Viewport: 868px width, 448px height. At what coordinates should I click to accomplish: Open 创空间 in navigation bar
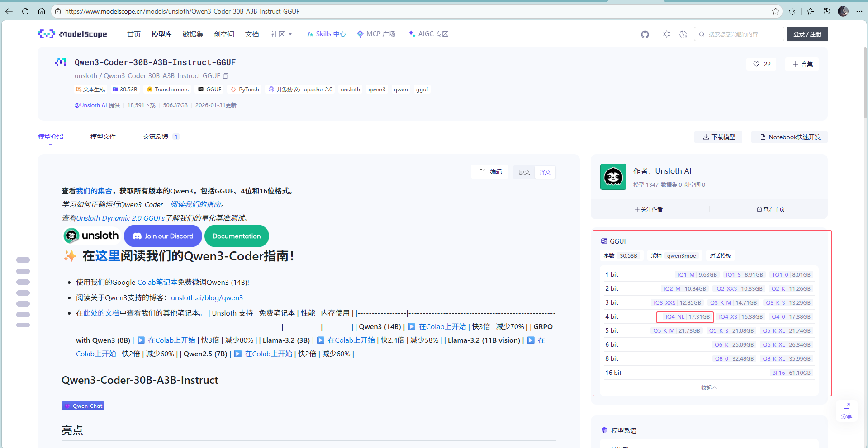click(224, 34)
